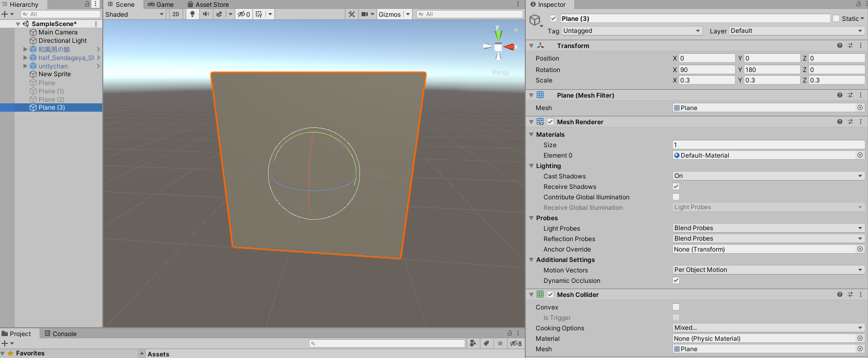This screenshot has height=358, width=868.
Task: Click the orientation gizmo's green Y axis cone
Action: click(x=498, y=34)
